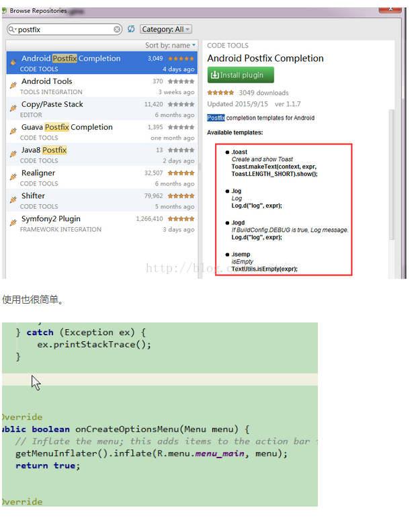Click the Realigner plugin icon
This screenshot has height=522, width=420.
coord(13,177)
